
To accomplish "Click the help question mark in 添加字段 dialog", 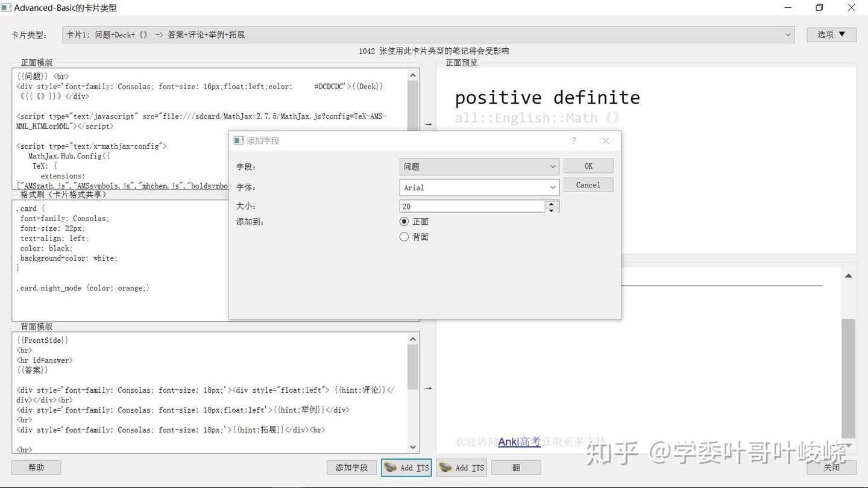I will pyautogui.click(x=573, y=141).
